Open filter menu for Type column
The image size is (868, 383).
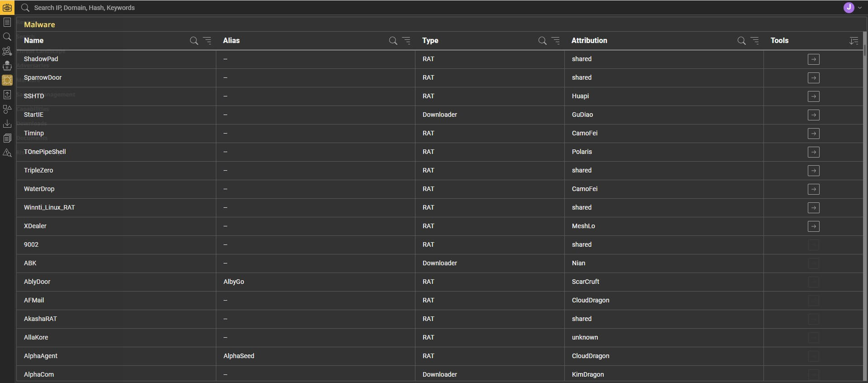[556, 41]
